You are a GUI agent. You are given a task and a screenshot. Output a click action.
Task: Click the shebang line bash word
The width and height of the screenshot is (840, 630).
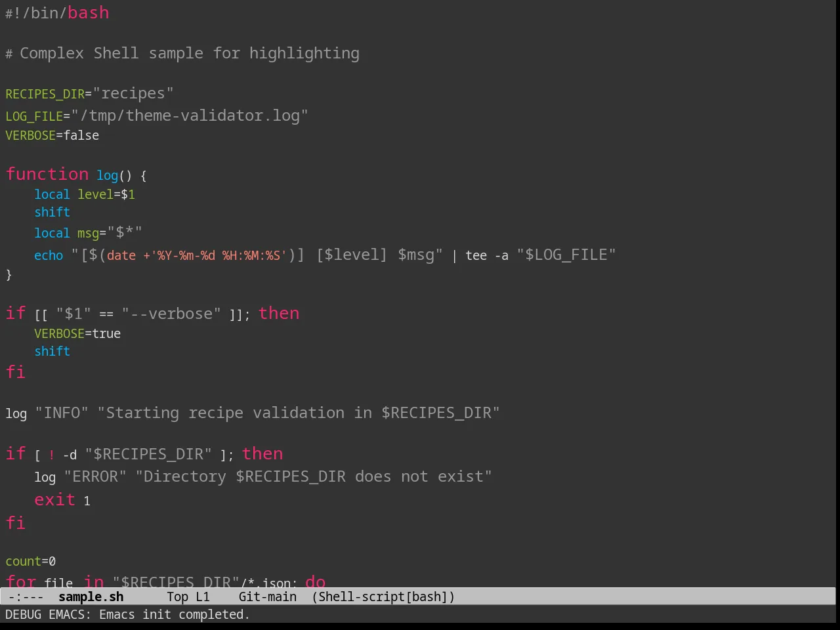(x=88, y=13)
